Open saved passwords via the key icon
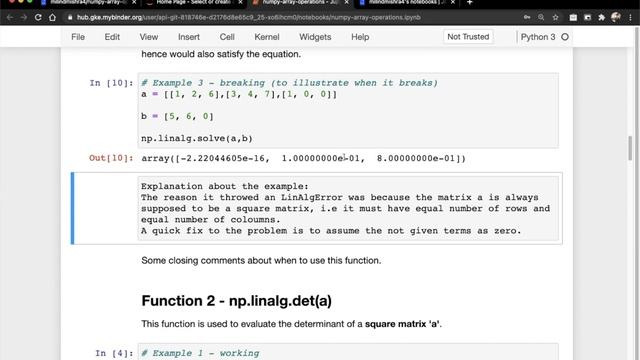The image size is (640, 360). coord(527,18)
